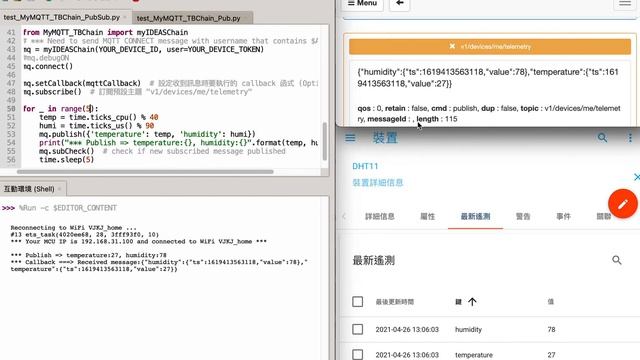640x360 pixels.
Task: Click the editor's vertical scrollbar thumb
Action: 325,142
